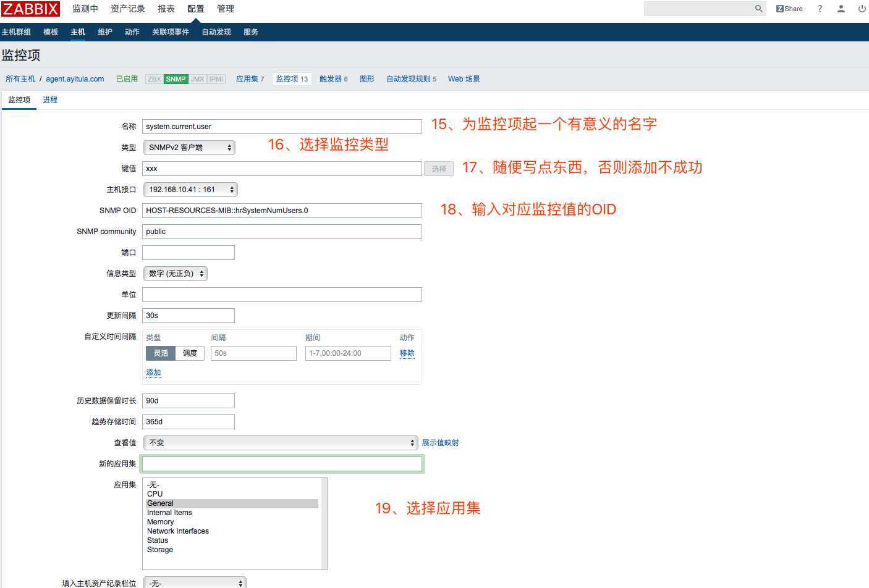Image resolution: width=869 pixels, height=588 pixels.
Task: Select Storage in the 应用集 list
Action: [232, 550]
